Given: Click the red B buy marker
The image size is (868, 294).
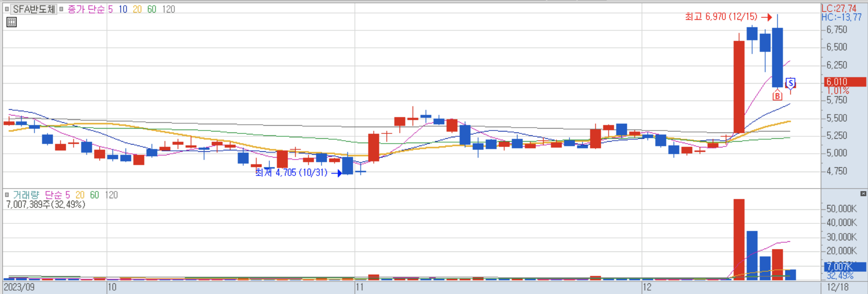Looking at the screenshot, I should (777, 96).
